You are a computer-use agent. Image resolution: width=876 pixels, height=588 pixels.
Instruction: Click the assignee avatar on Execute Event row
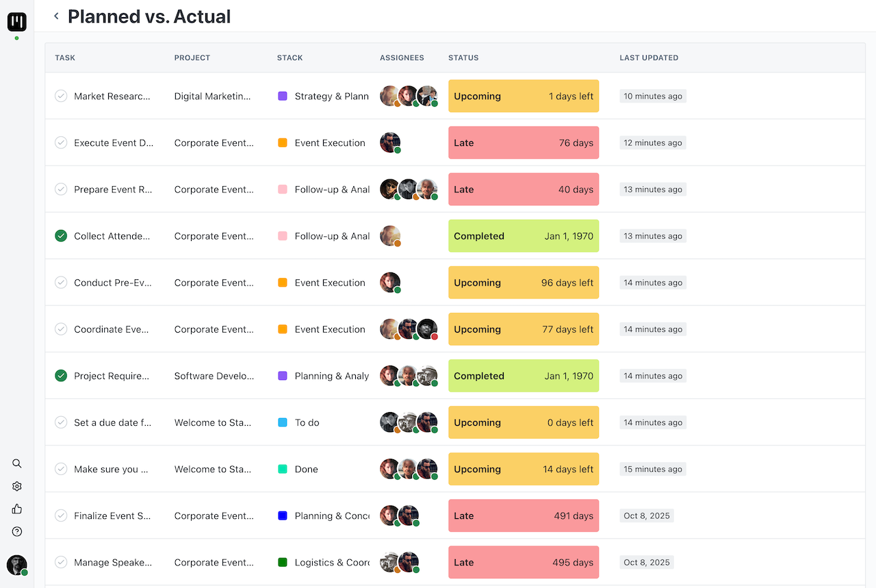pyautogui.click(x=390, y=143)
